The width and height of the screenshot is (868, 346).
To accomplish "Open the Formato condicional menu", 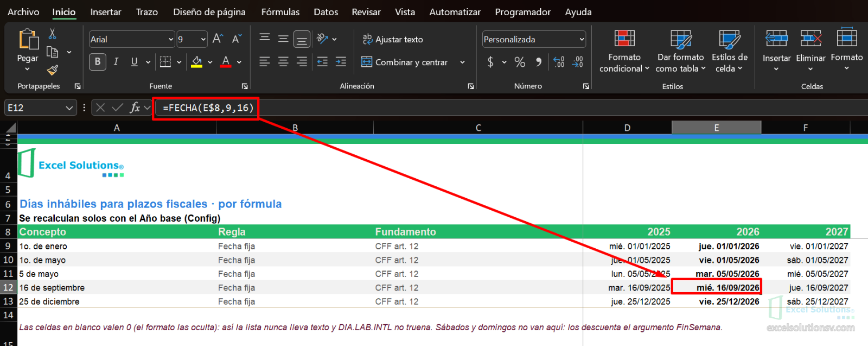I will 624,52.
